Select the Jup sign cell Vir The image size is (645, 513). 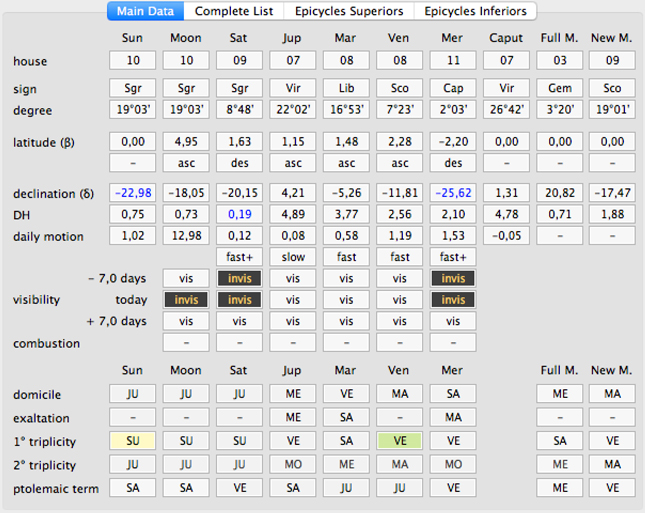pyautogui.click(x=293, y=88)
